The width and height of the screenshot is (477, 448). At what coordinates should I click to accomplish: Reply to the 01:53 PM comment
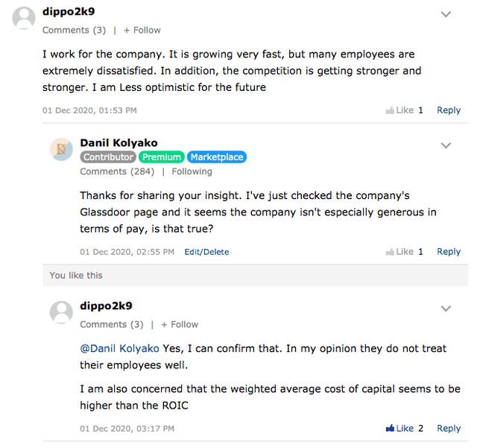[x=448, y=110]
